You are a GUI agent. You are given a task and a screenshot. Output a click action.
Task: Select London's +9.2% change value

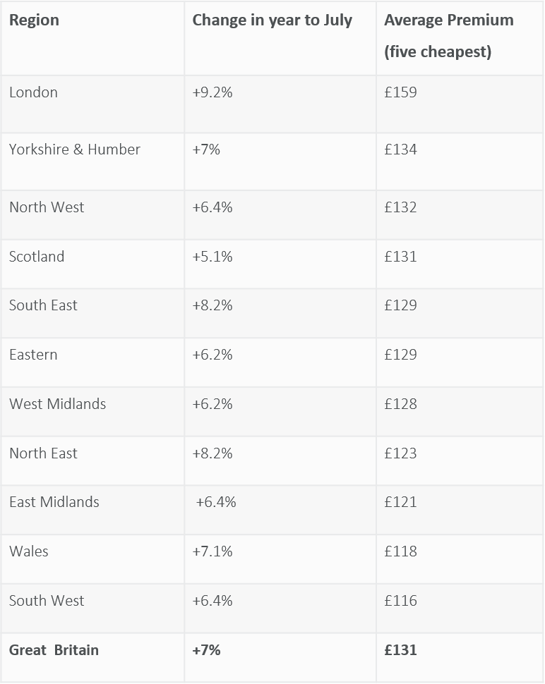tap(213, 92)
